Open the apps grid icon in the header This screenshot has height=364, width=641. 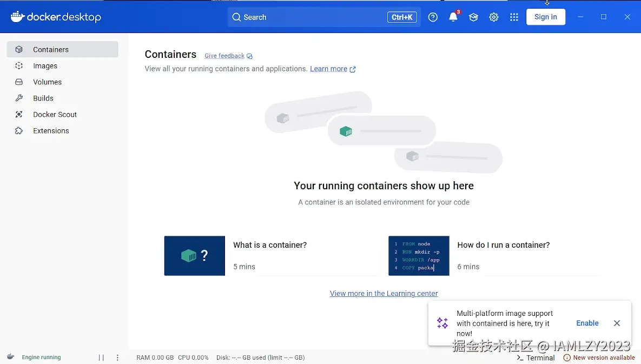coord(514,17)
